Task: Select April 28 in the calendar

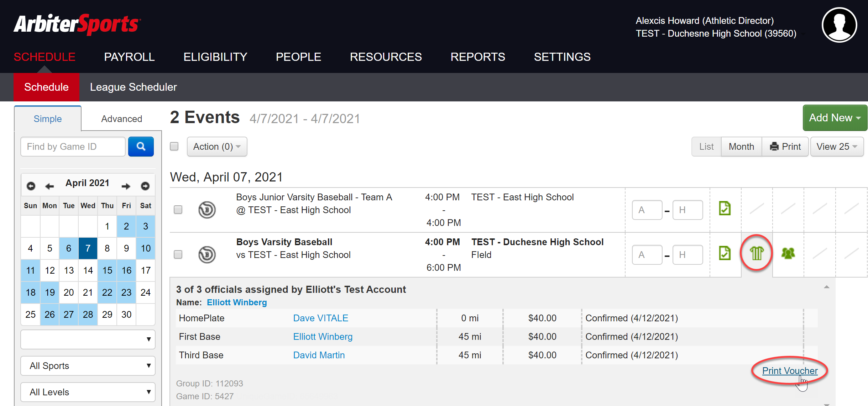Action: pyautogui.click(x=88, y=315)
